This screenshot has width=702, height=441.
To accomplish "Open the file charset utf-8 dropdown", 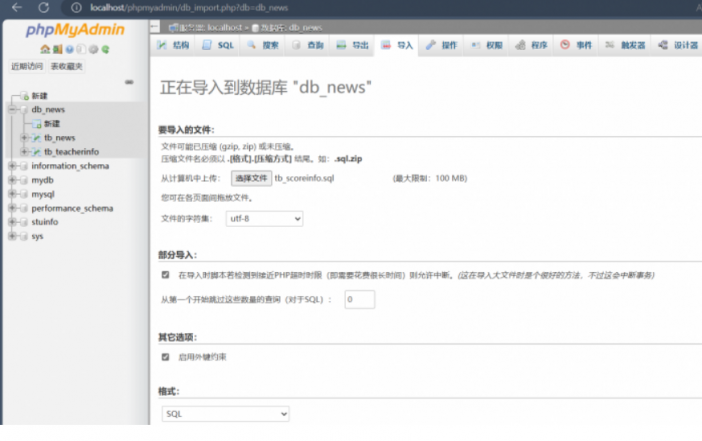I will [x=265, y=219].
